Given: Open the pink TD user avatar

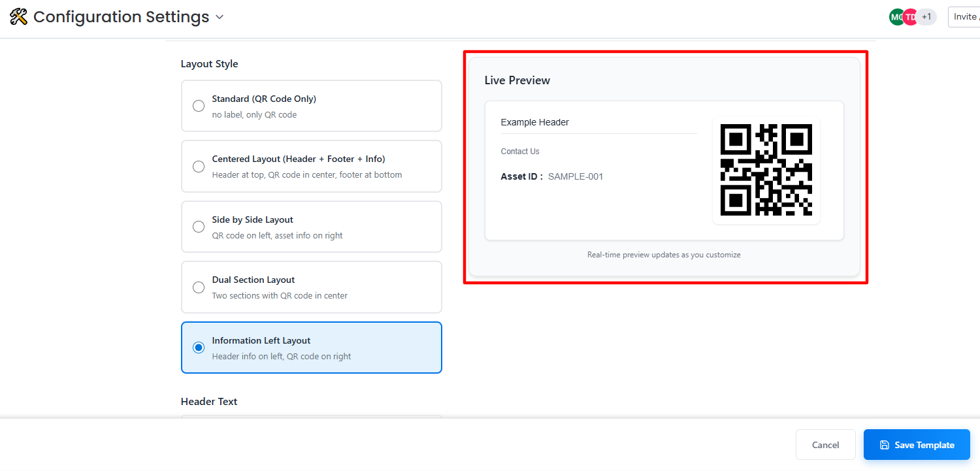Looking at the screenshot, I should point(911,17).
